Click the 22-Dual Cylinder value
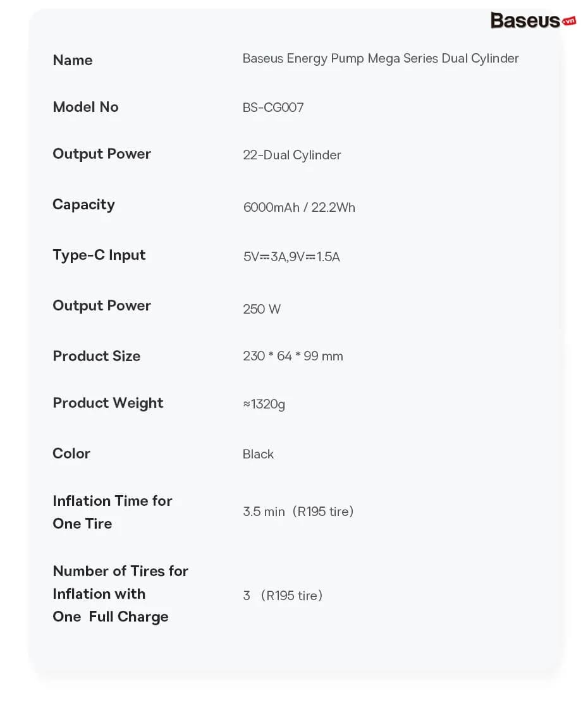This screenshot has height=724, width=588. 291,155
